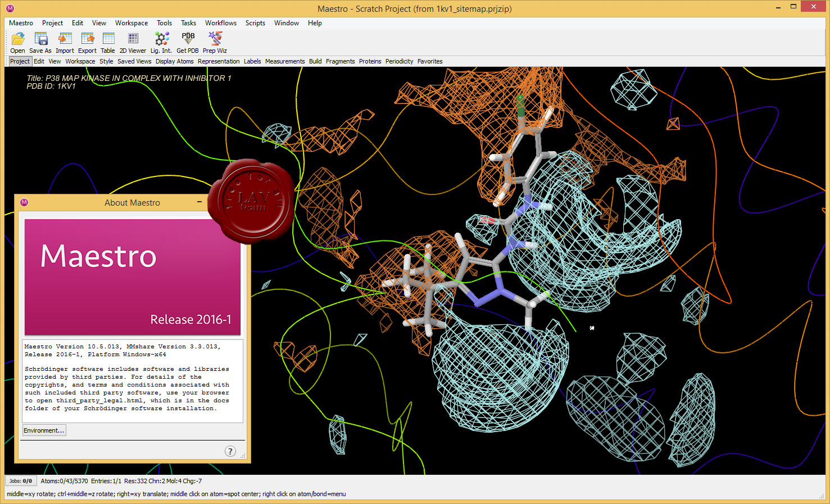Toggle the Workspace toolbar
The height and width of the screenshot is (504, 830).
click(x=80, y=61)
